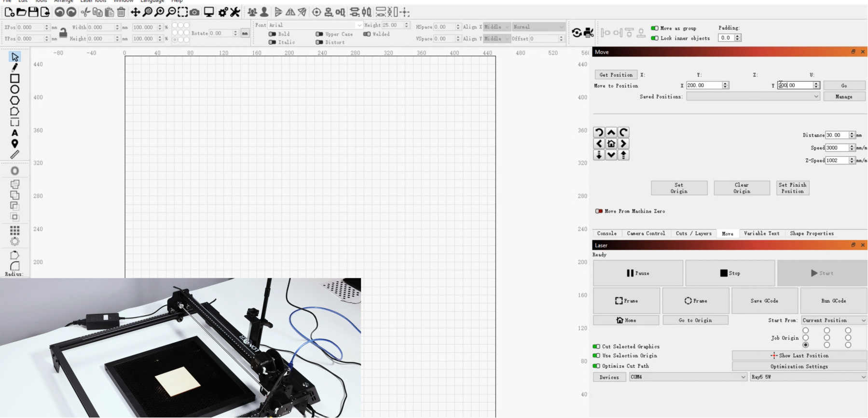Select the Measure ruler tool
868x418 pixels.
[14, 154]
